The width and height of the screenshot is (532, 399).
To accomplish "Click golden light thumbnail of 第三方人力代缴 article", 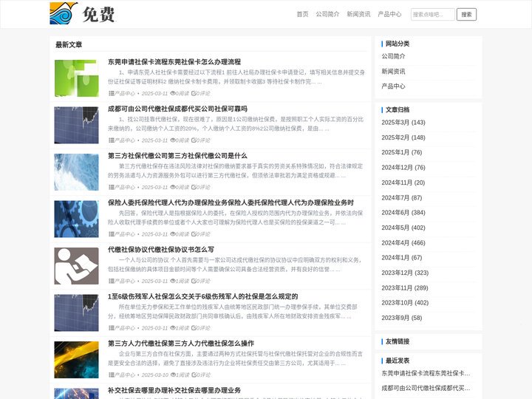I will (76, 360).
